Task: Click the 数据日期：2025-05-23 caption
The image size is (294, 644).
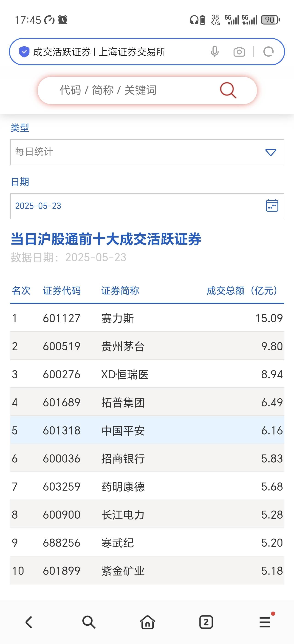Action: [68, 258]
